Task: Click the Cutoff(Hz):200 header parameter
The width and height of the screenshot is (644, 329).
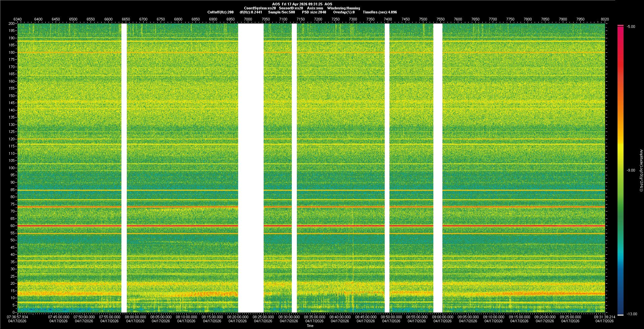Action: pos(220,12)
